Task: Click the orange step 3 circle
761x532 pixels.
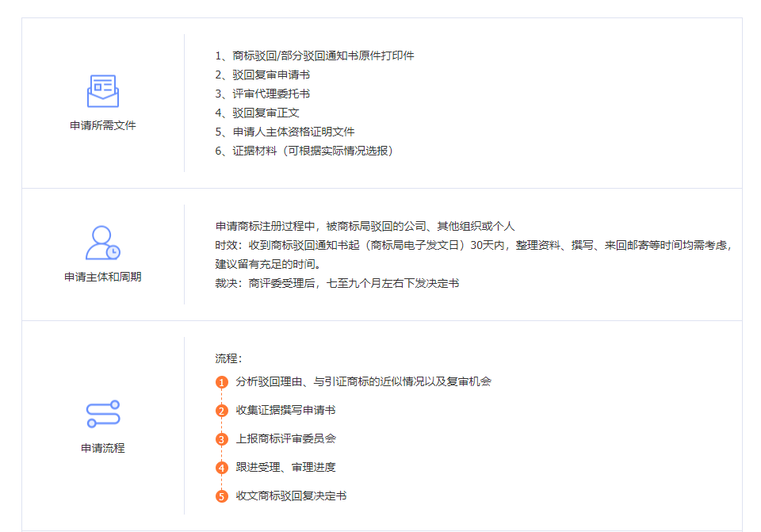Action: click(222, 439)
